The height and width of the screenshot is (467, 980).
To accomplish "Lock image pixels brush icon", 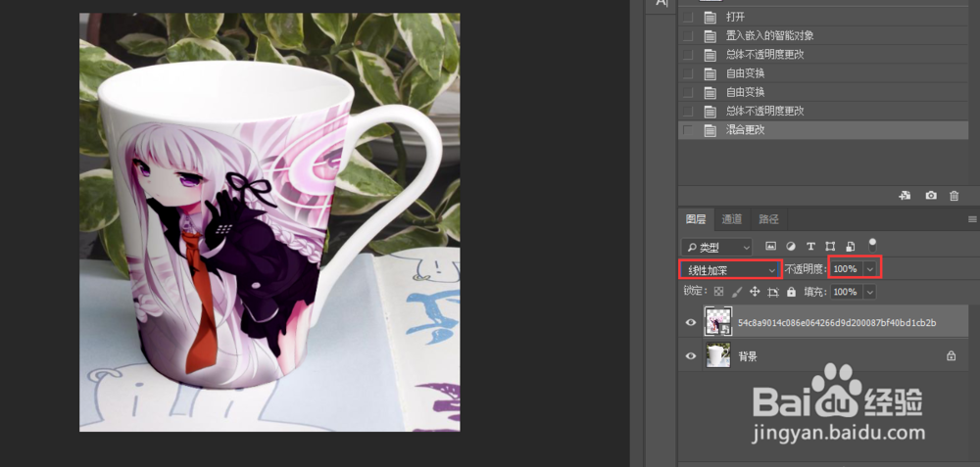I will pyautogui.click(x=736, y=292).
